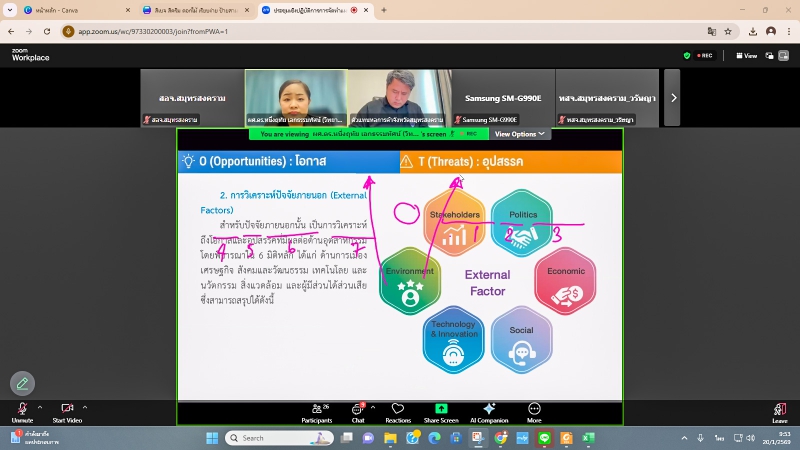Open the View layout button
This screenshot has height=450, width=800.
(x=747, y=55)
